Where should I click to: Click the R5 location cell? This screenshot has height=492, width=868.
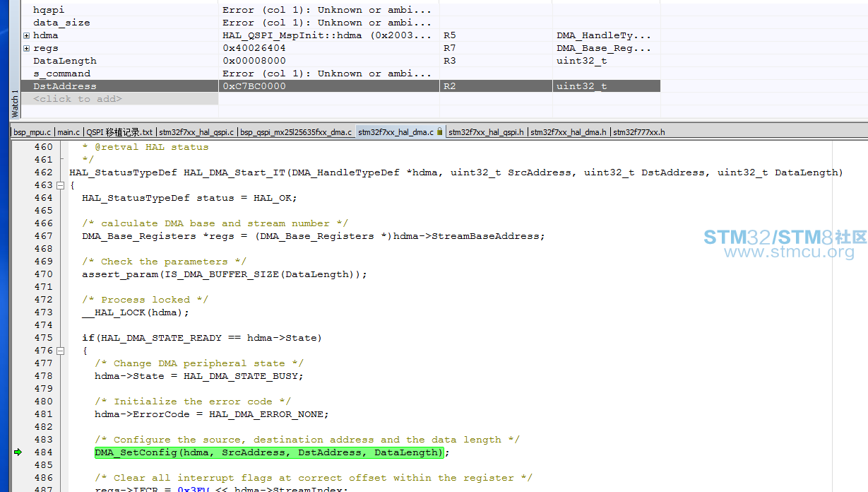tap(450, 35)
